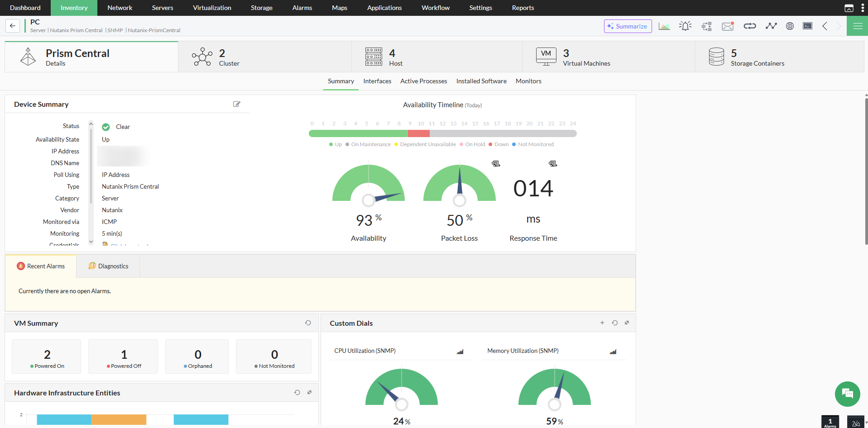The width and height of the screenshot is (868, 428).
Task: Open the graphs area chart icon
Action: [x=664, y=26]
